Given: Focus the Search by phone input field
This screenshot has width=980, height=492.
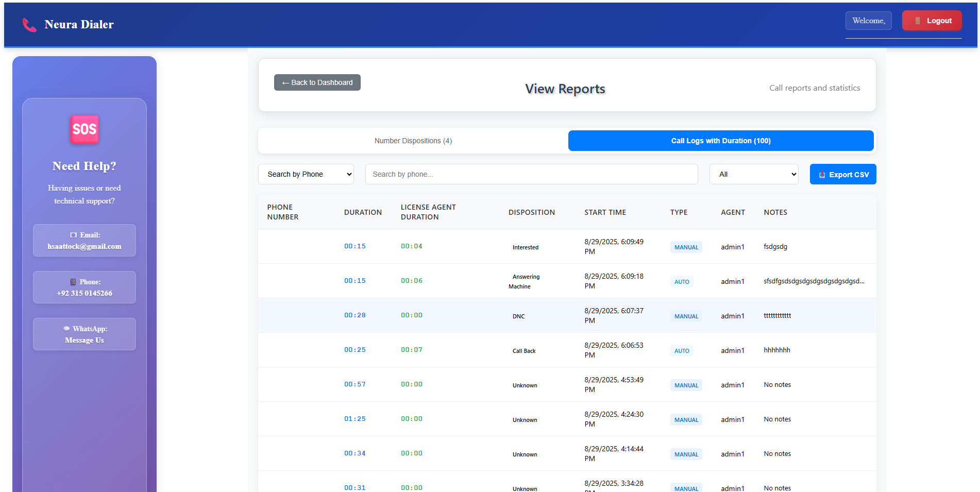Looking at the screenshot, I should pyautogui.click(x=531, y=174).
